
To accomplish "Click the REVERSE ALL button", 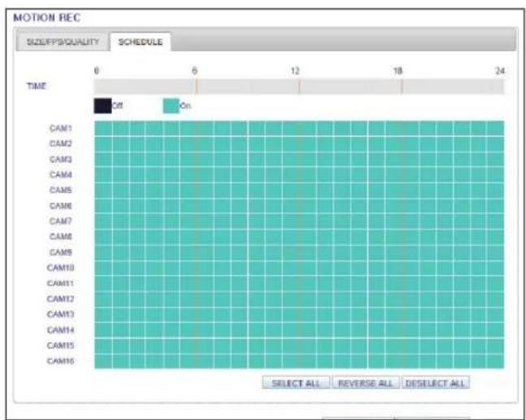I will pos(365,383).
